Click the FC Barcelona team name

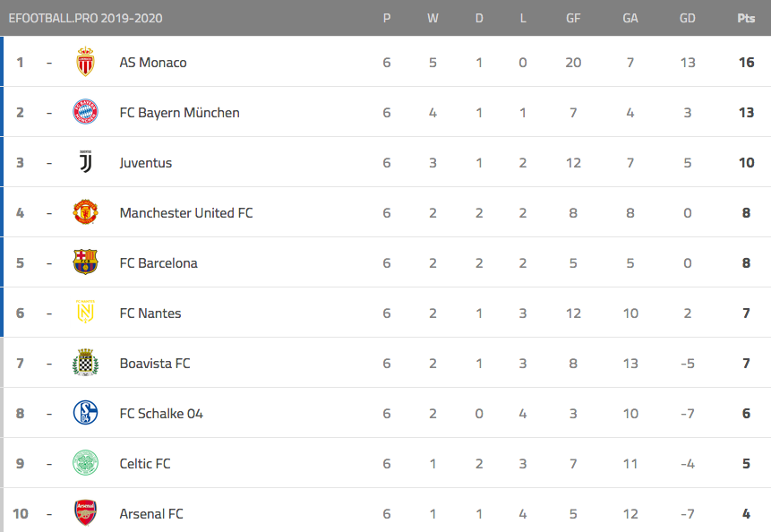[158, 263]
